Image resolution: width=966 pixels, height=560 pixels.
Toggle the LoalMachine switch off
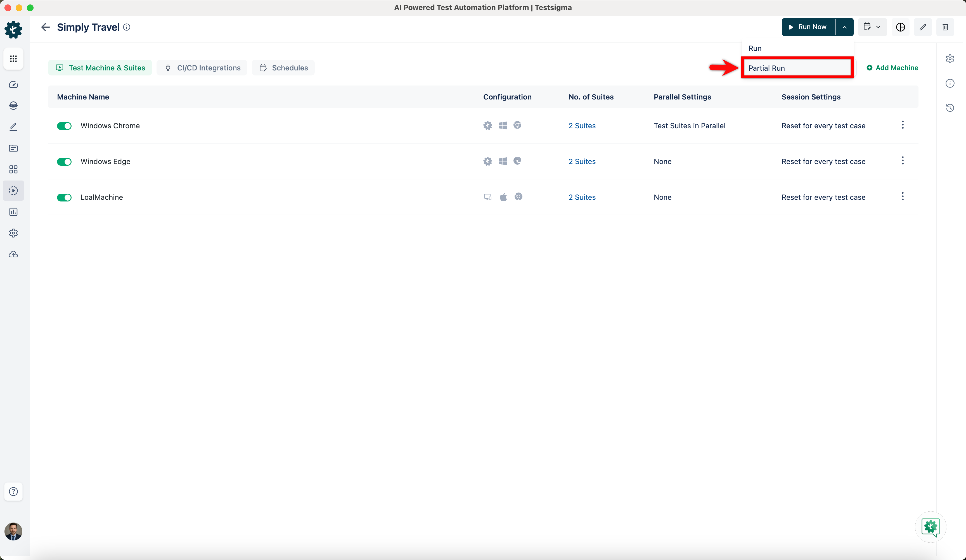(64, 197)
